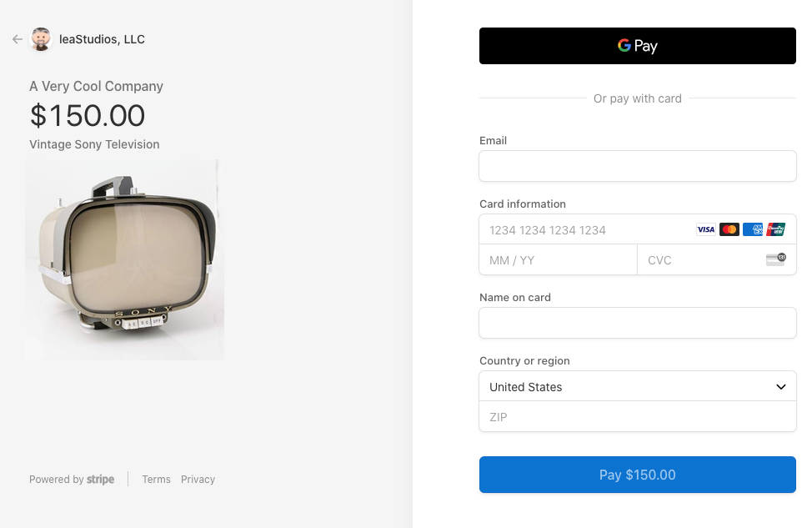Click the back arrow next to leaStudios
The width and height of the screenshot is (812, 528).
[17, 39]
